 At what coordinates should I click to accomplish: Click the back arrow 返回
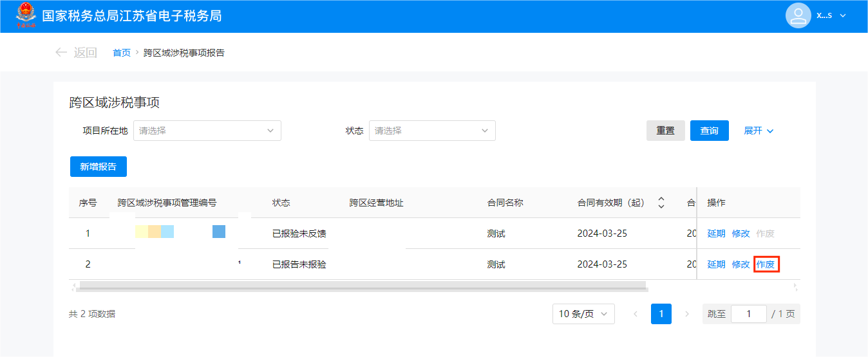(76, 53)
